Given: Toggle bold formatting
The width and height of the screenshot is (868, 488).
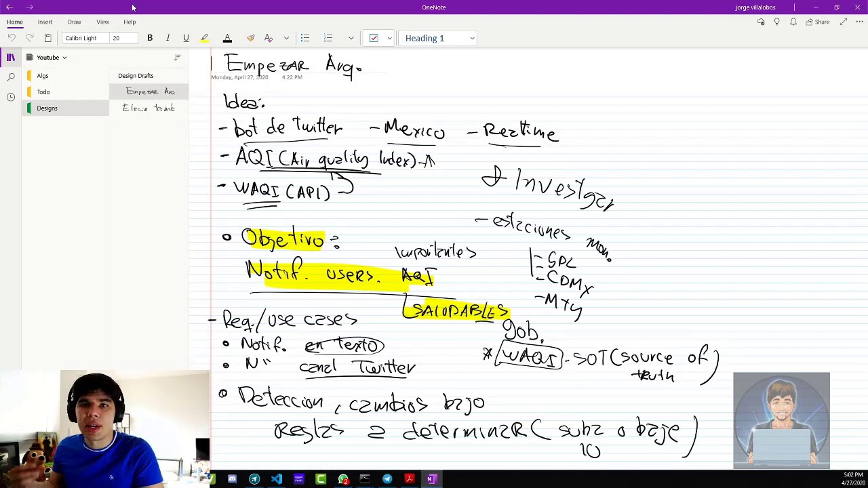Looking at the screenshot, I should tap(150, 38).
